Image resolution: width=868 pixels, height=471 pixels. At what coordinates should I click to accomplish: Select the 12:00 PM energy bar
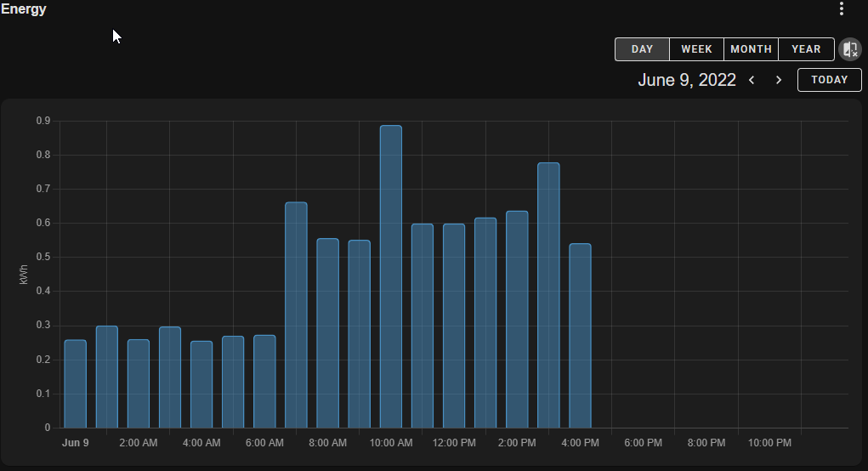click(x=454, y=326)
